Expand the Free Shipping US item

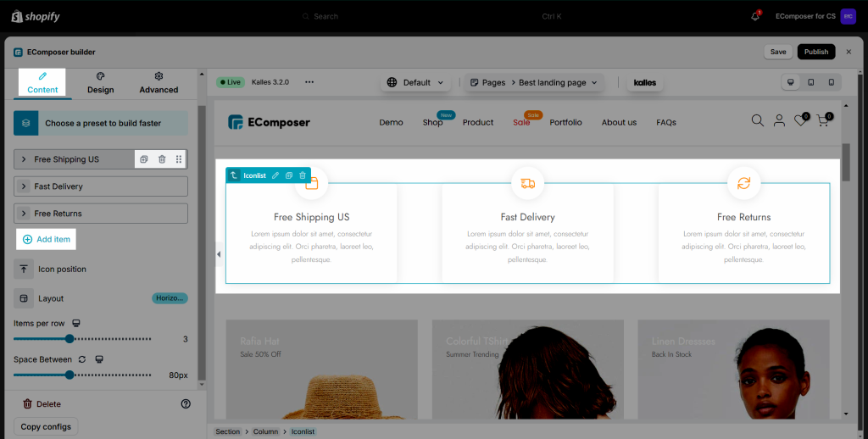coord(24,159)
